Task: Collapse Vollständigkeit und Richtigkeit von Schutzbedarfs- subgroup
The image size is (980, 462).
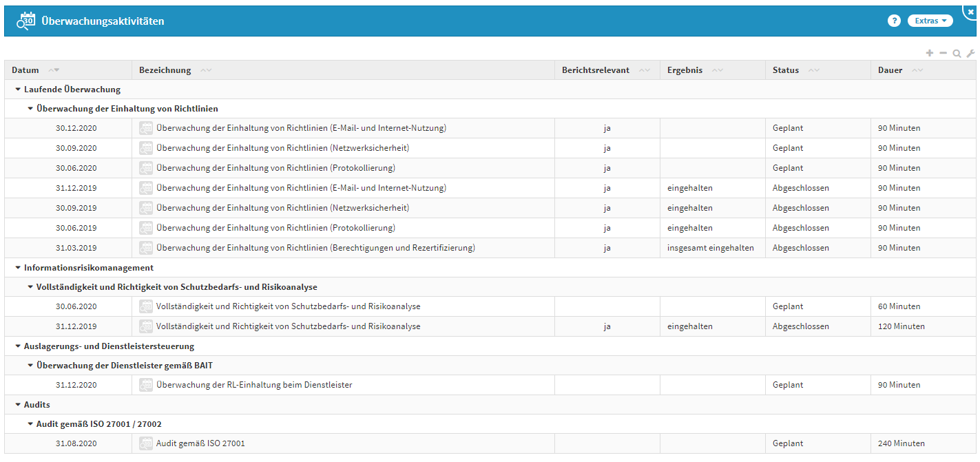Action: (x=30, y=287)
